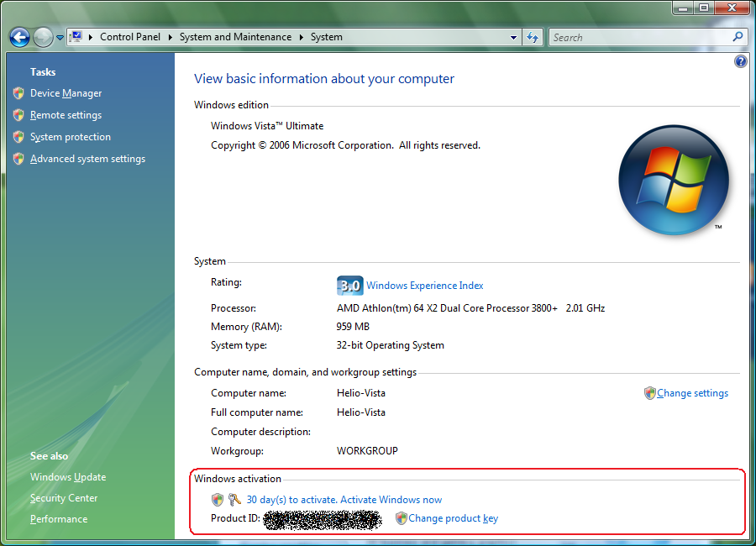Image resolution: width=756 pixels, height=546 pixels.
Task: Click the Refresh button beside address bar
Action: [x=533, y=37]
